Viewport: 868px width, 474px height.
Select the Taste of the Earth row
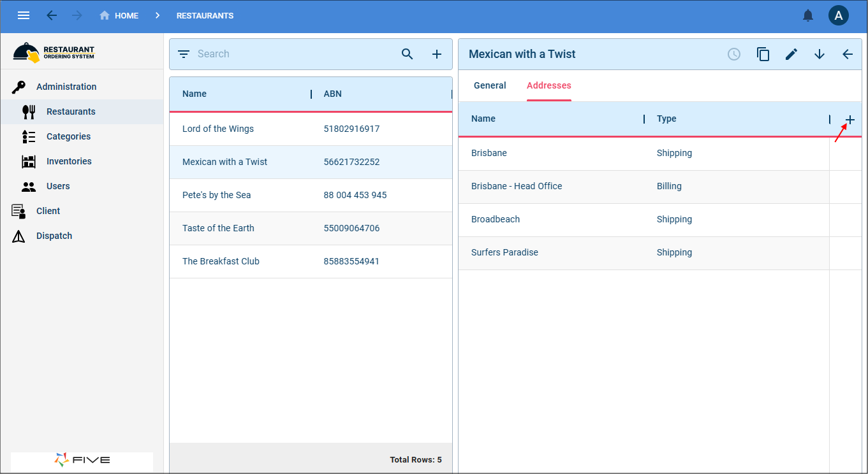tap(311, 228)
